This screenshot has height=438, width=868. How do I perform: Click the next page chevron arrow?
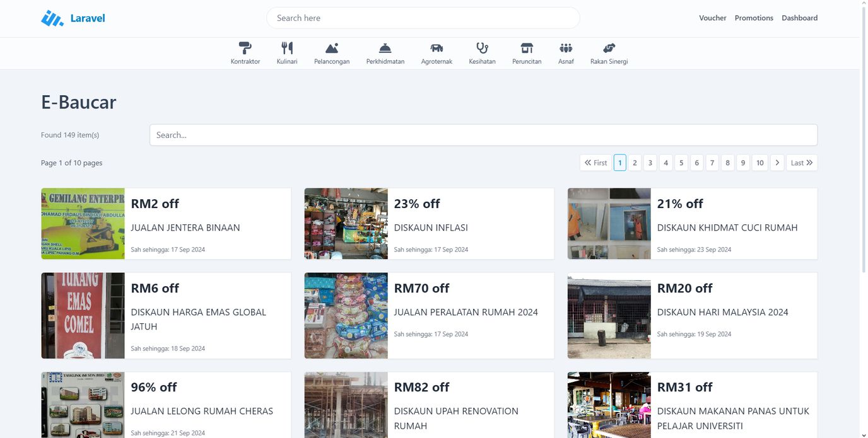click(x=777, y=163)
